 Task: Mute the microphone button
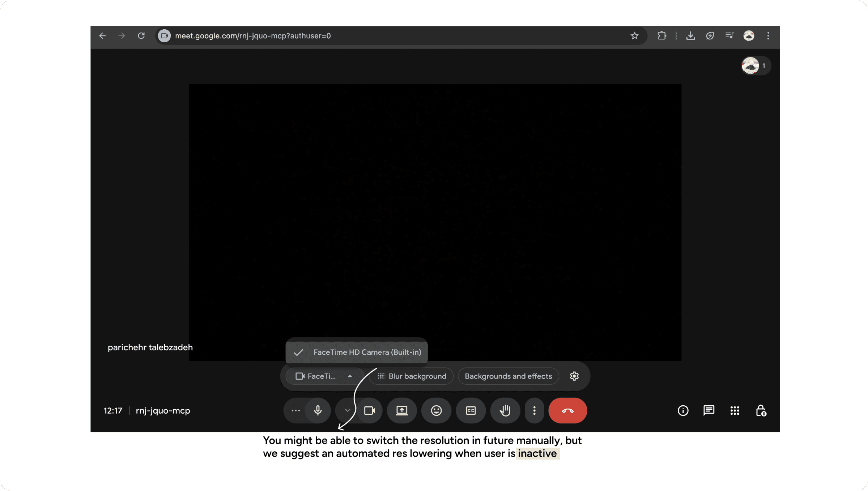318,410
